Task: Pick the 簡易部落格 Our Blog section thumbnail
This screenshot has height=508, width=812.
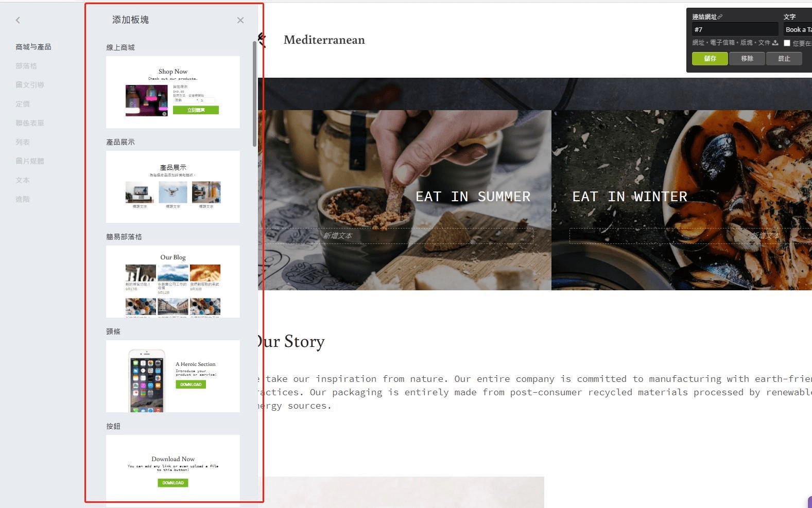Action: [x=173, y=282]
